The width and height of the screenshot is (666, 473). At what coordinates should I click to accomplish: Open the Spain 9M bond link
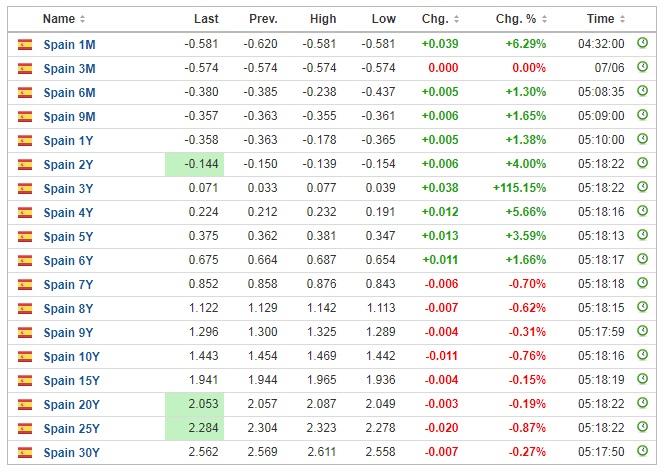[69, 116]
